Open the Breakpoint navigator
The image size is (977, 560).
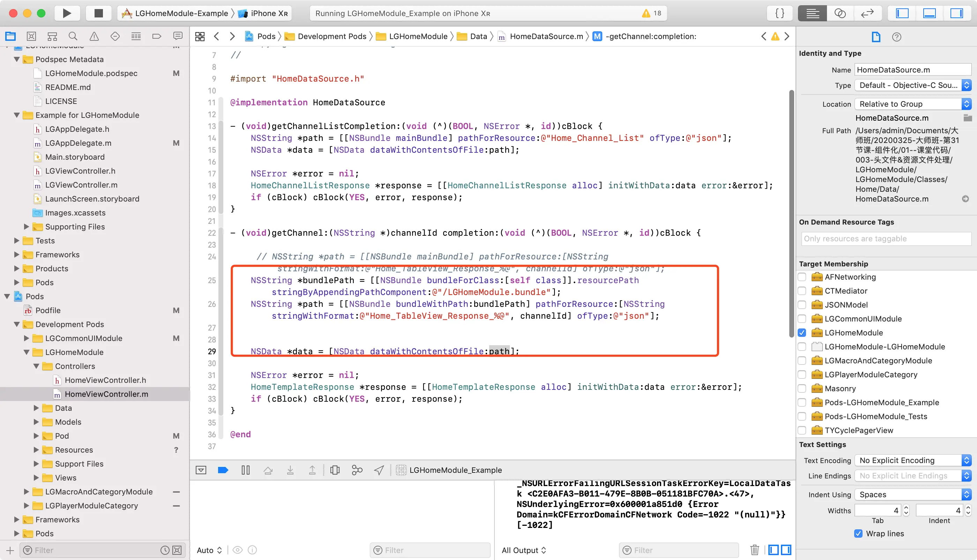click(157, 36)
